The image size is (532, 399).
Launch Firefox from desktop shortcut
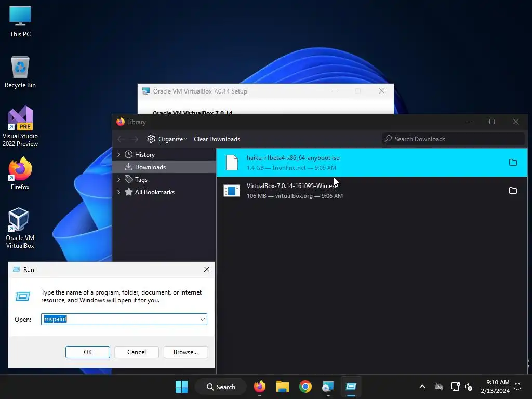tap(20, 174)
